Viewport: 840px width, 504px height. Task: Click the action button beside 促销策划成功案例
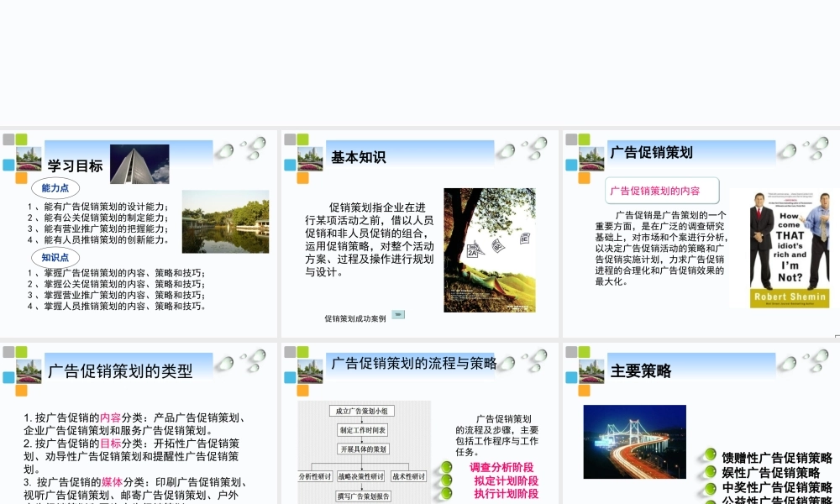(x=397, y=315)
